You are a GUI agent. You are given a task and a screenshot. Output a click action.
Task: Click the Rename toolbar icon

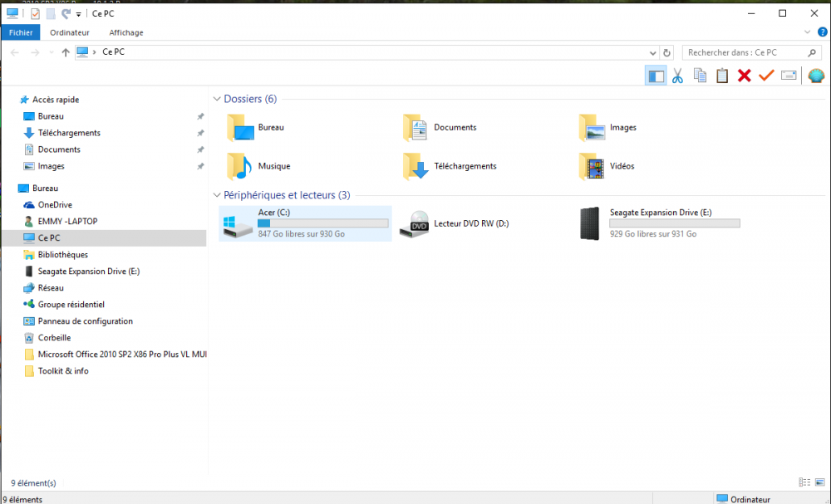789,76
